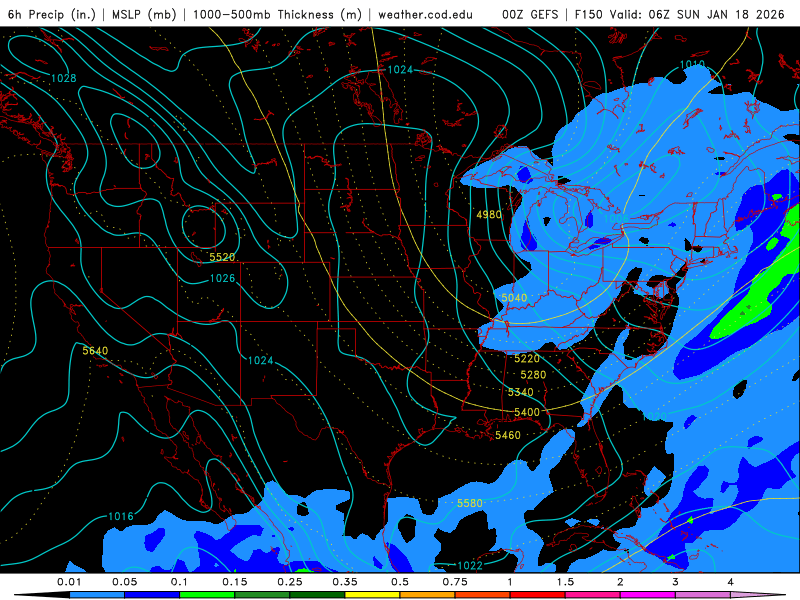The height and width of the screenshot is (600, 800).
Task: Click the orange 0.5-0.75 legend swatch
Action: coord(428,595)
